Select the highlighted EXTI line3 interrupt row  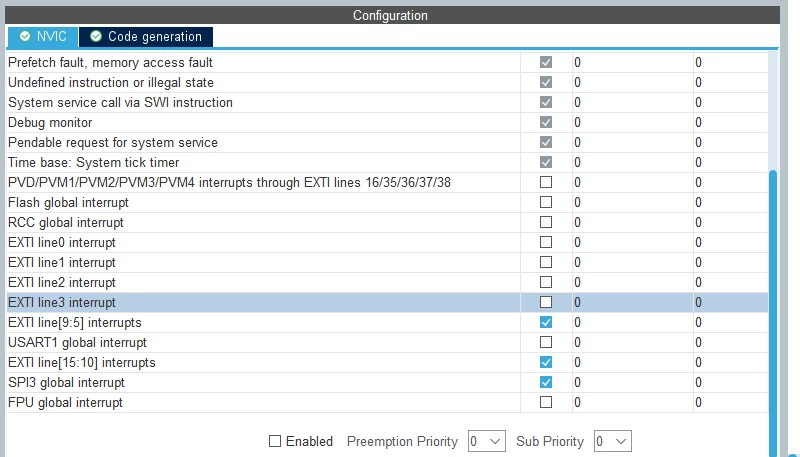click(388, 302)
